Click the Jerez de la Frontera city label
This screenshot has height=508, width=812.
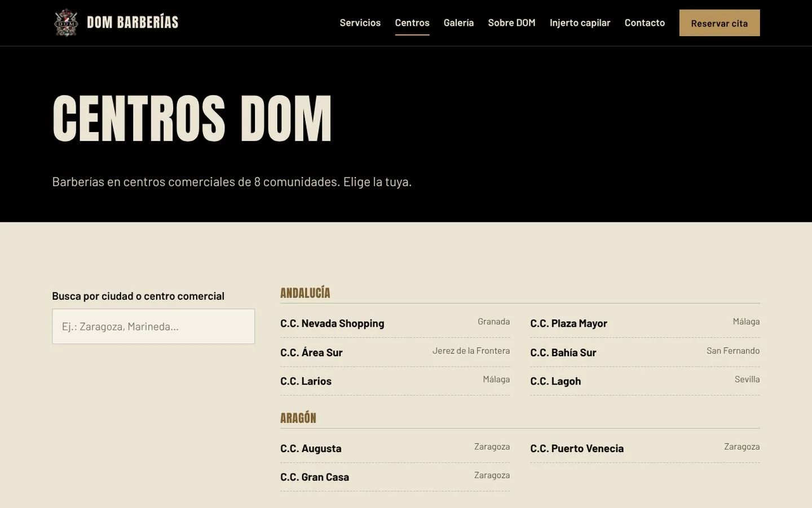[x=471, y=351]
